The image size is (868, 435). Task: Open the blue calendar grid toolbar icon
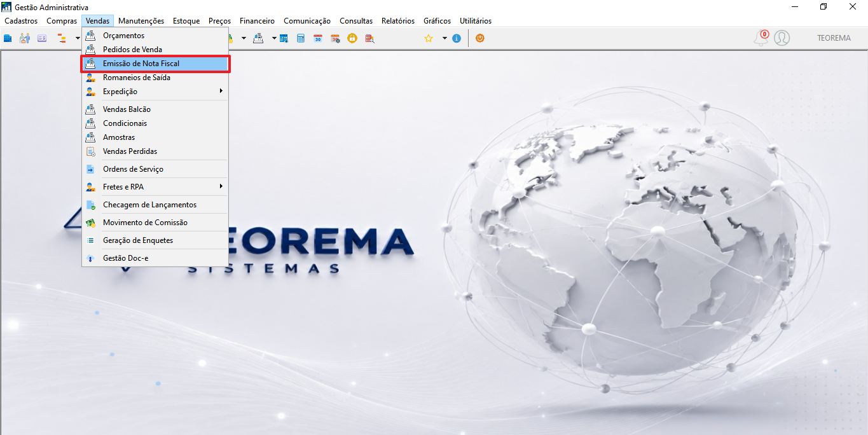tap(284, 39)
